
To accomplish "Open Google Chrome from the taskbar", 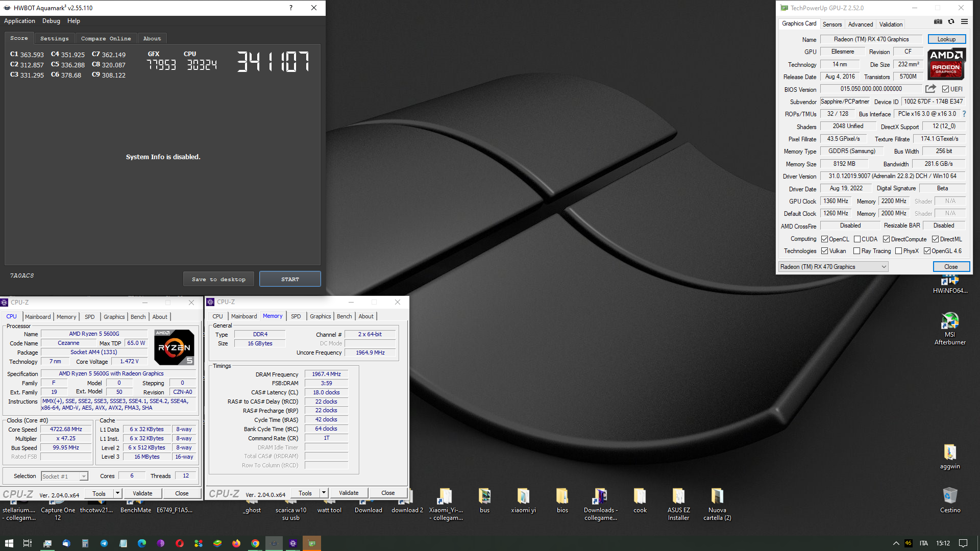I will pos(255,543).
